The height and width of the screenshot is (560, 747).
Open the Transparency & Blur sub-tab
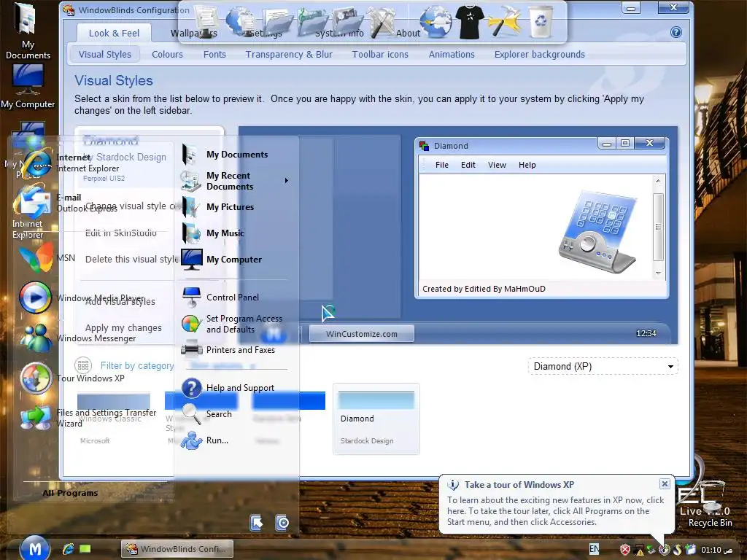pos(289,54)
